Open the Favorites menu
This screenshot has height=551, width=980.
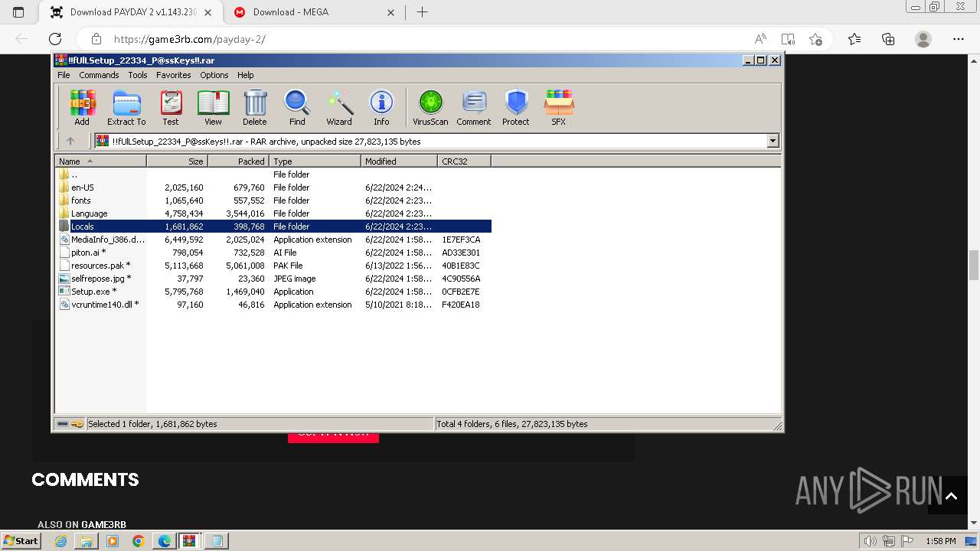[x=174, y=75]
